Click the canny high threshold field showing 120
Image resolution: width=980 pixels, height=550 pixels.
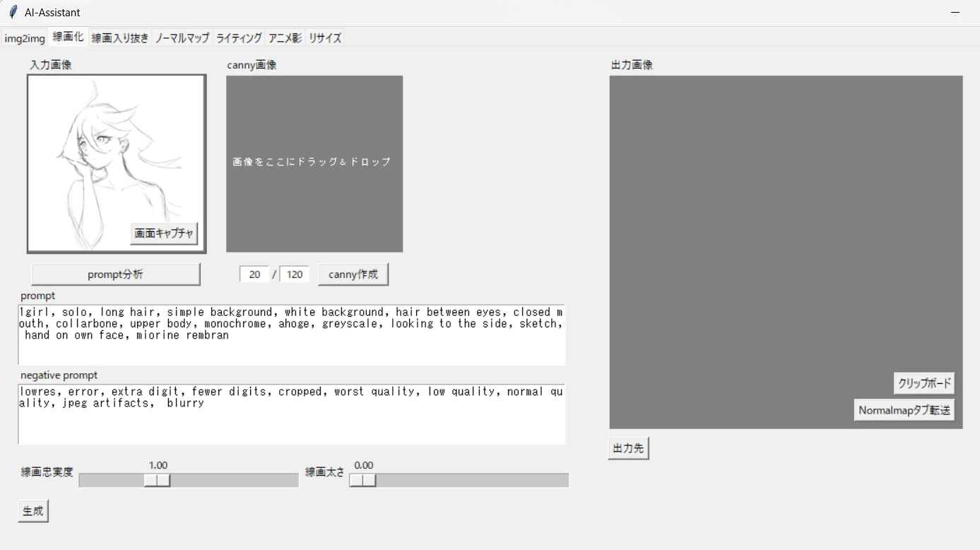[x=295, y=274]
